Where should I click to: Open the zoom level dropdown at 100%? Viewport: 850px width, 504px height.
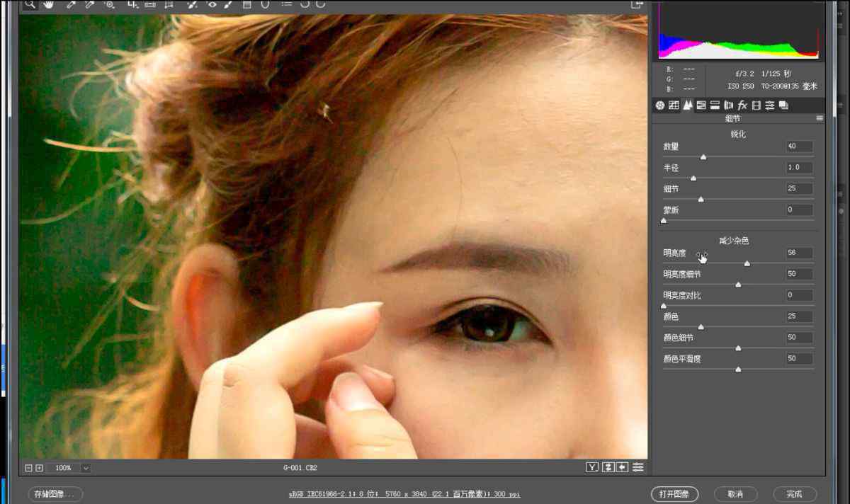(x=86, y=468)
